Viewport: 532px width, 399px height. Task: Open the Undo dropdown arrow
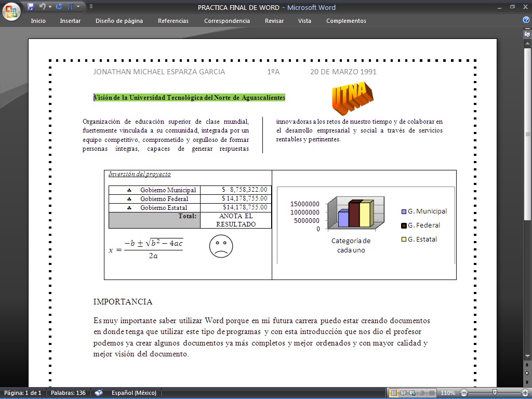point(50,6)
